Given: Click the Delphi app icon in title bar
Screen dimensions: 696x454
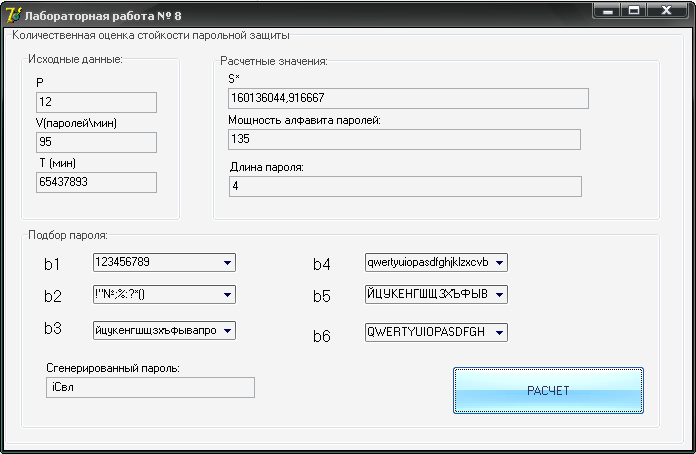Looking at the screenshot, I should 13,15.
